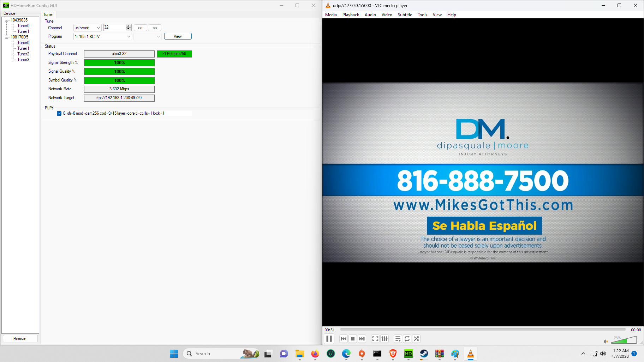Image resolution: width=644 pixels, height=362 pixels.
Task: Open VLC Help menu
Action: [452, 15]
